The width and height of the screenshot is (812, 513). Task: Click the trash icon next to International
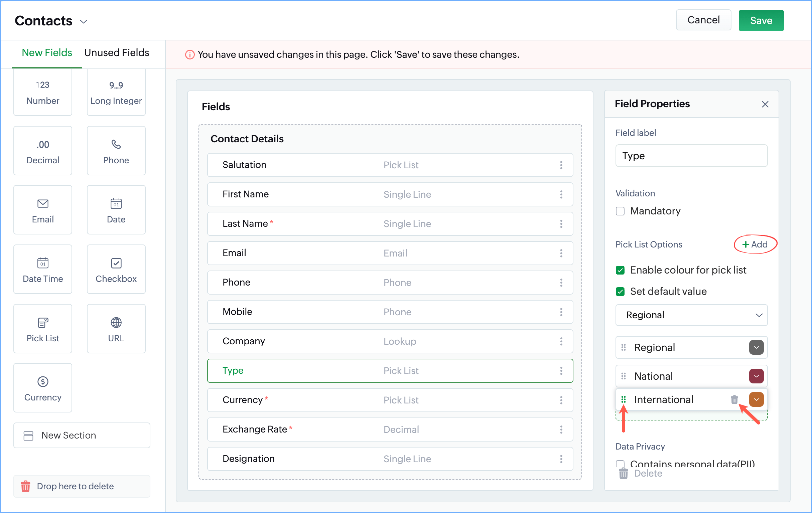click(x=734, y=399)
